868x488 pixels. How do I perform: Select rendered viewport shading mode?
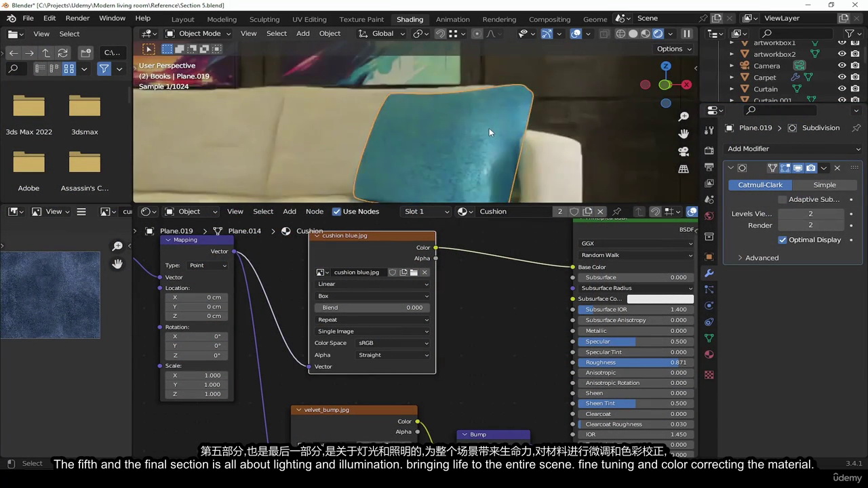click(x=658, y=33)
